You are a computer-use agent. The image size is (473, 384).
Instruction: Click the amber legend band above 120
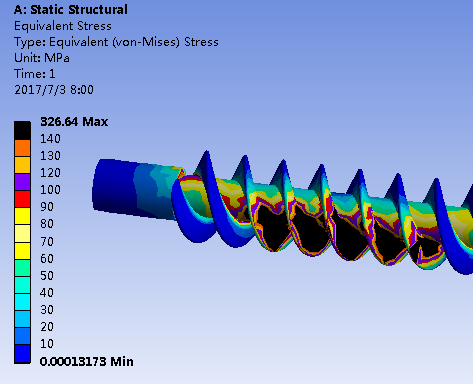click(x=22, y=165)
